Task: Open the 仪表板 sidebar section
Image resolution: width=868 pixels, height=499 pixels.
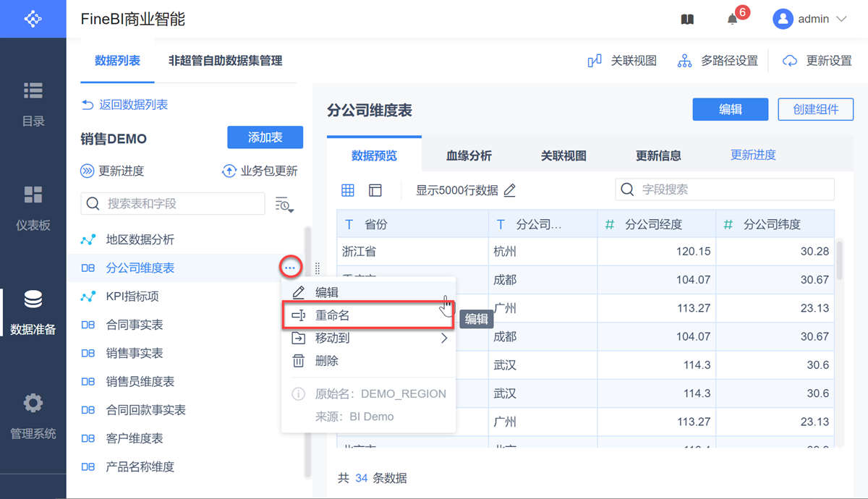Action: [x=33, y=208]
